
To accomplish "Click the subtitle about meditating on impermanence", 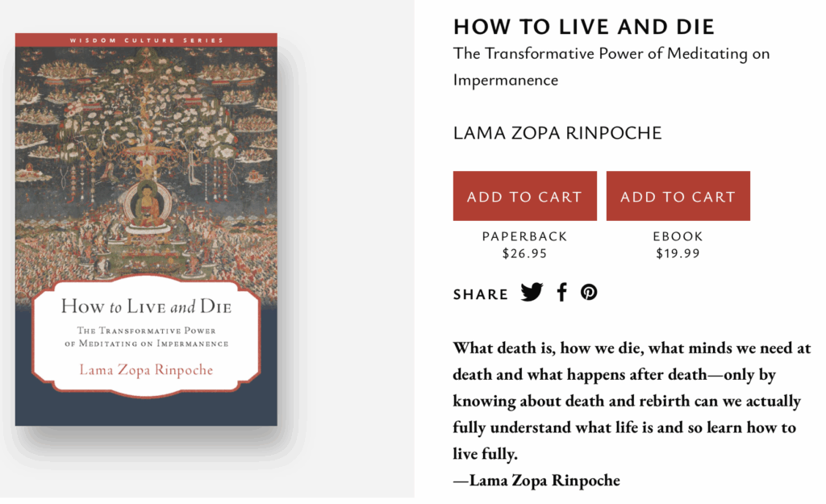I will coord(611,67).
